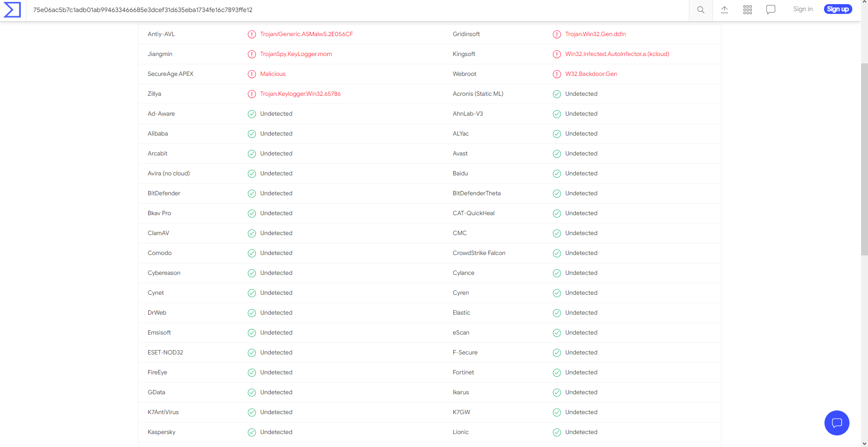Viewport: 868px width, 447px height.
Task: Click the Zillya vendor name
Action: click(154, 94)
